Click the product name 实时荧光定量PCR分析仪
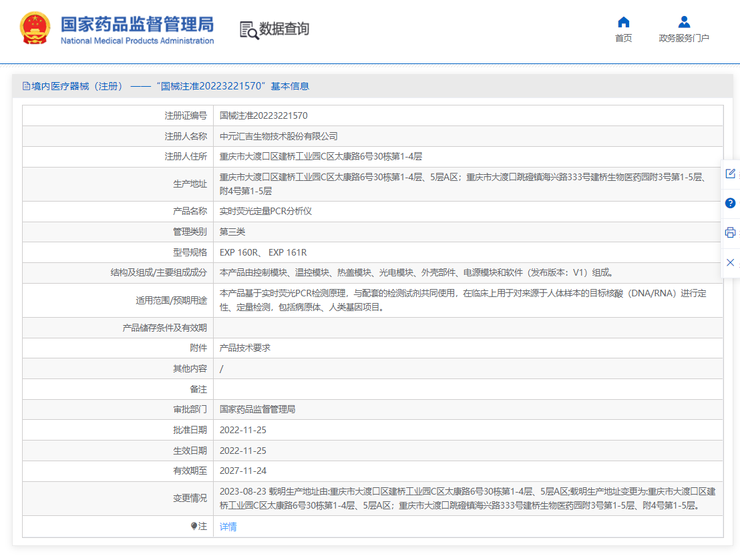The image size is (740, 560). coord(266,211)
